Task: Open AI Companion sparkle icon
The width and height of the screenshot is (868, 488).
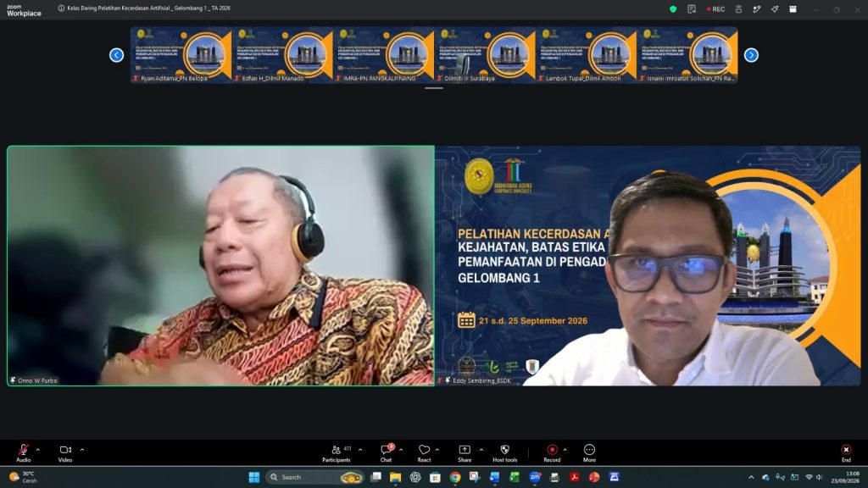Action: (x=775, y=8)
